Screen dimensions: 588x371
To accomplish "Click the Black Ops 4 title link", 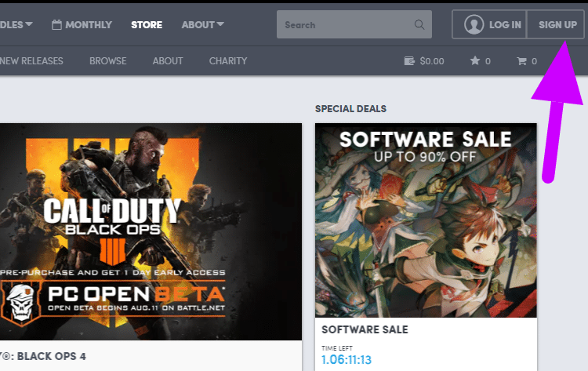I will pyautogui.click(x=43, y=356).
